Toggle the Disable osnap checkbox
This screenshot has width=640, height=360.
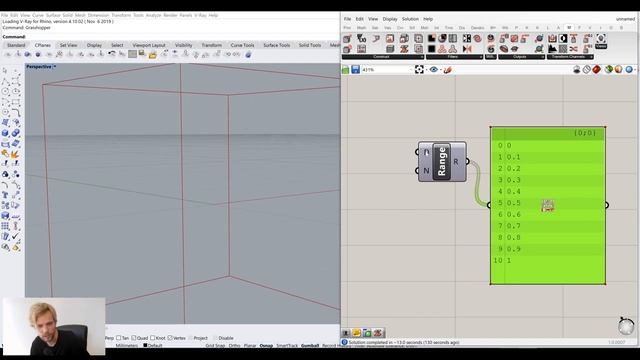pyautogui.click(x=215, y=338)
